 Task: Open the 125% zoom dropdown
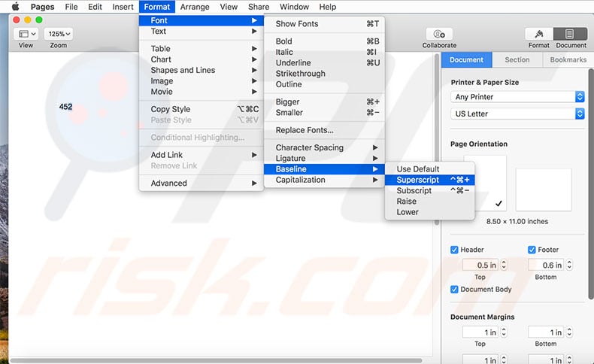click(x=59, y=34)
